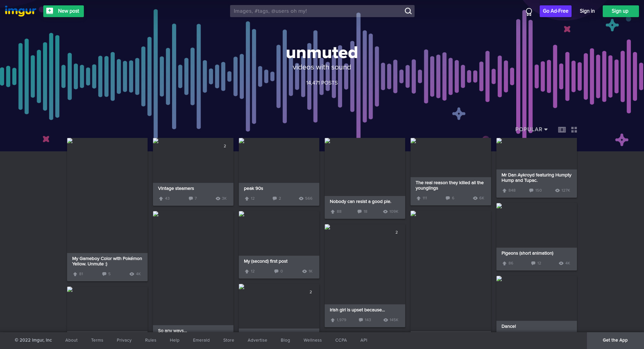644x349 pixels.
Task: Open the Terms footer link
Action: pos(97,340)
